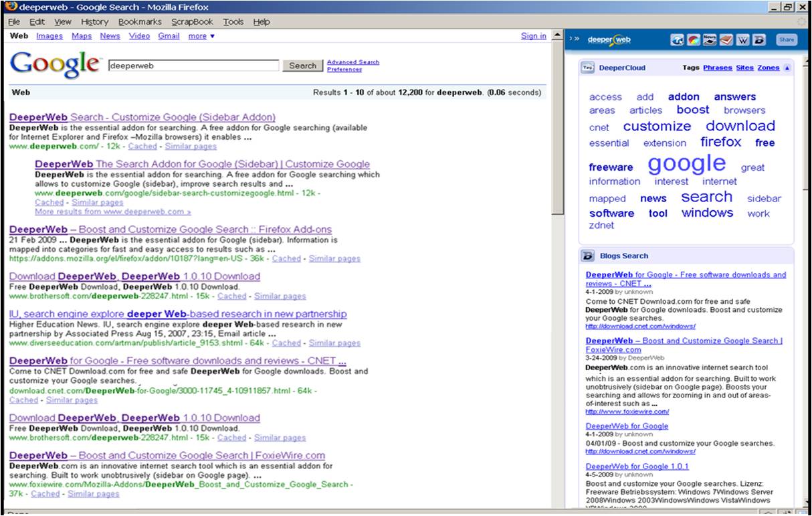812x516 pixels.
Task: Open Gmail link in Google top bar
Action: coord(169,36)
